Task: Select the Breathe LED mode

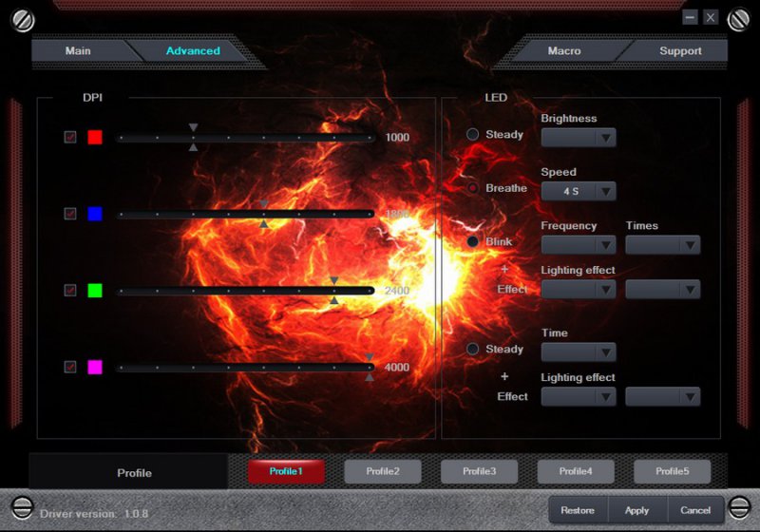Action: 472,188
